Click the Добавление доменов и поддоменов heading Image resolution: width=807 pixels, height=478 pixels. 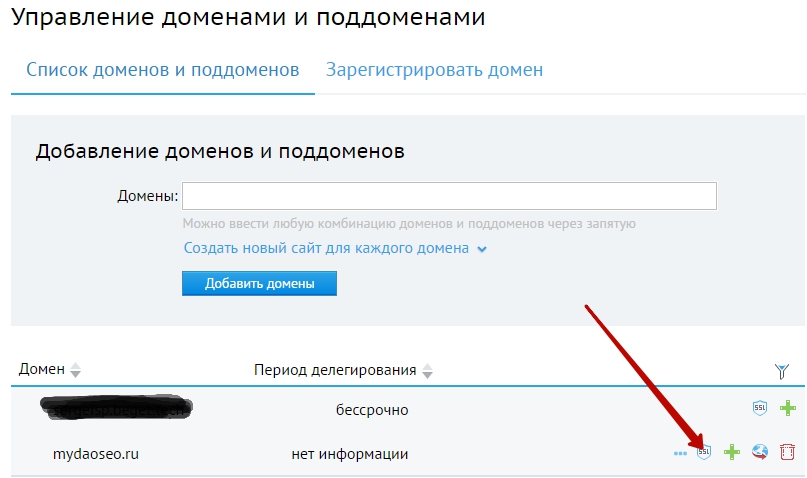[220, 152]
